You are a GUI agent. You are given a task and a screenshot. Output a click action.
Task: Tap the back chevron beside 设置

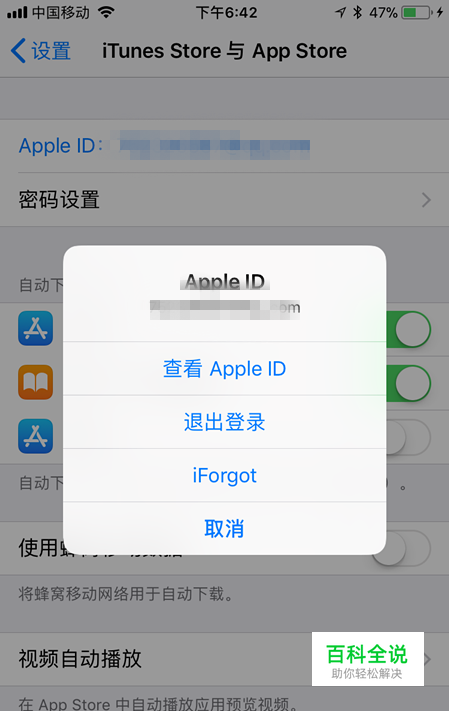coord(18,50)
